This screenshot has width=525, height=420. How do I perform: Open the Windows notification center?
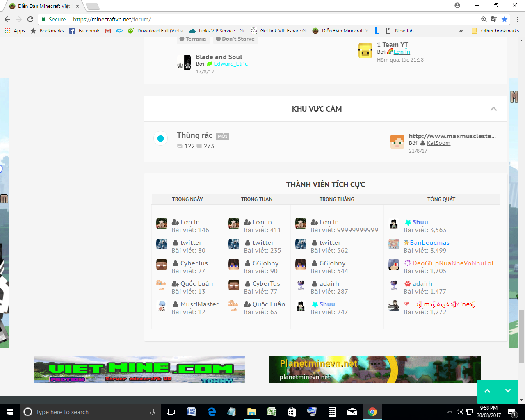pyautogui.click(x=511, y=412)
